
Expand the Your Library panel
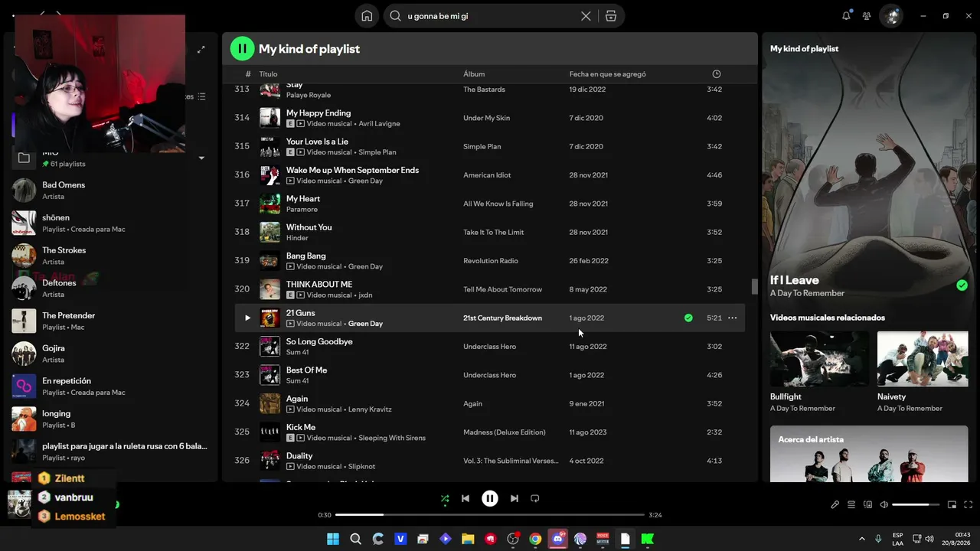201,50
